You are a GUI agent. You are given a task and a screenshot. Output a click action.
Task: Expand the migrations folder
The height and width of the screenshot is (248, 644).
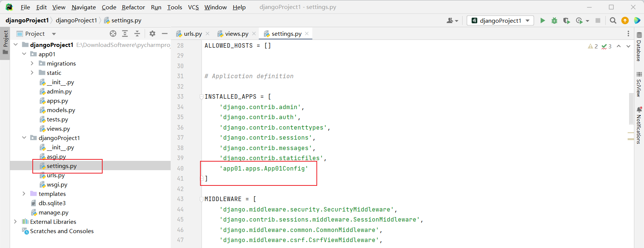(x=32, y=63)
